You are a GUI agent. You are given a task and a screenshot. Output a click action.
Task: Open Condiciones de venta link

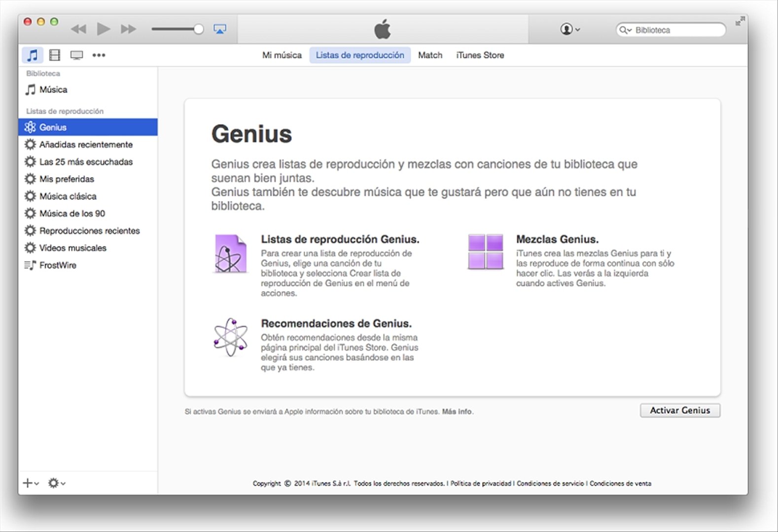coord(620,484)
